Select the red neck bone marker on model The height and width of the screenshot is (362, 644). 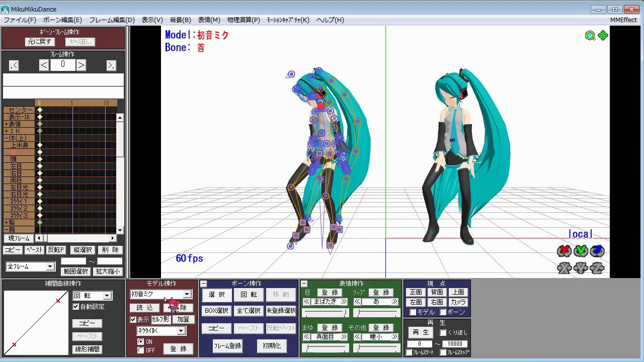click(x=321, y=106)
